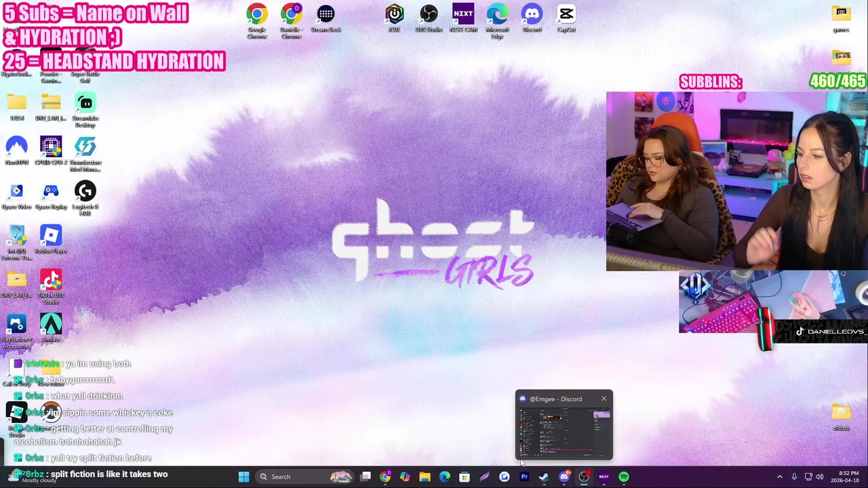868x488 pixels.
Task: Select the NZXT CAM desktop icon
Action: click(x=463, y=18)
